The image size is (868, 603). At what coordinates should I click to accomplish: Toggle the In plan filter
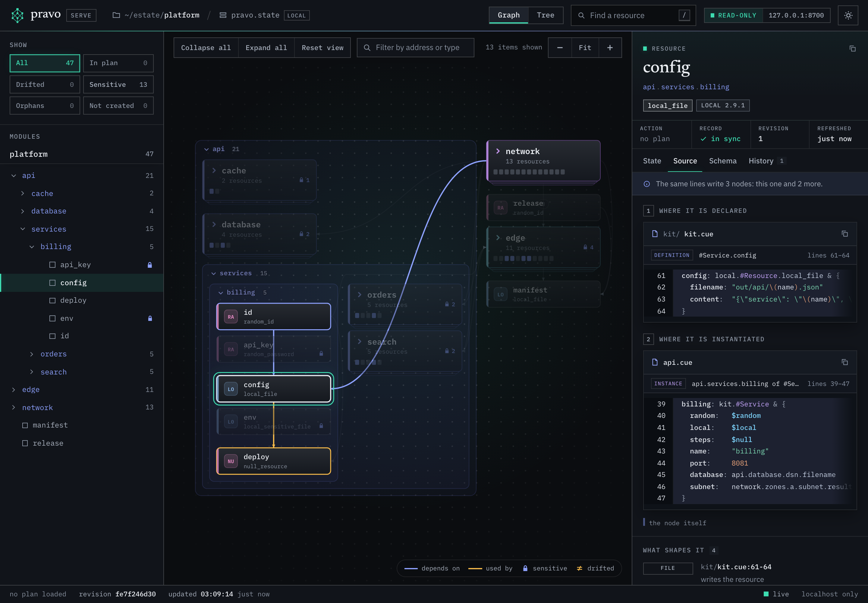[x=118, y=63]
